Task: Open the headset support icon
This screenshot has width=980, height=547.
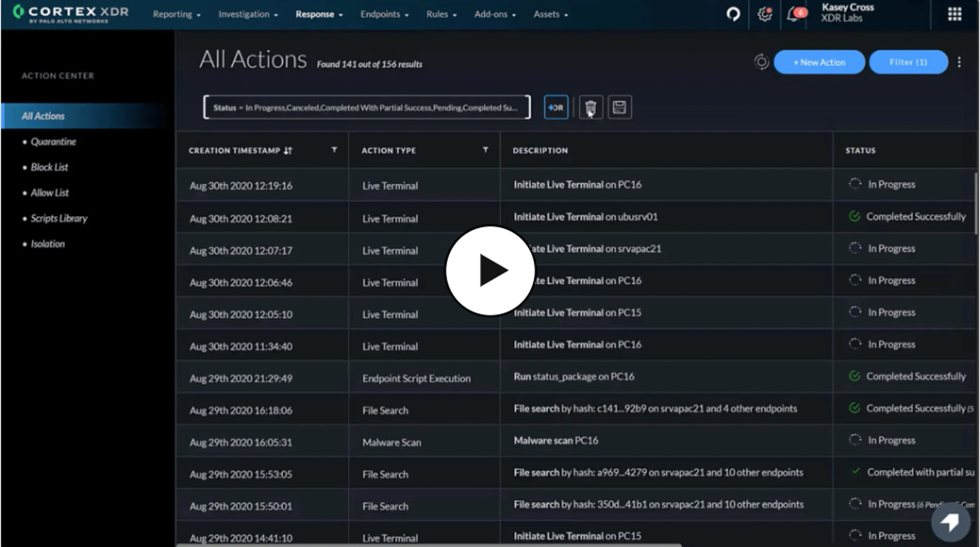Action: pyautogui.click(x=733, y=14)
